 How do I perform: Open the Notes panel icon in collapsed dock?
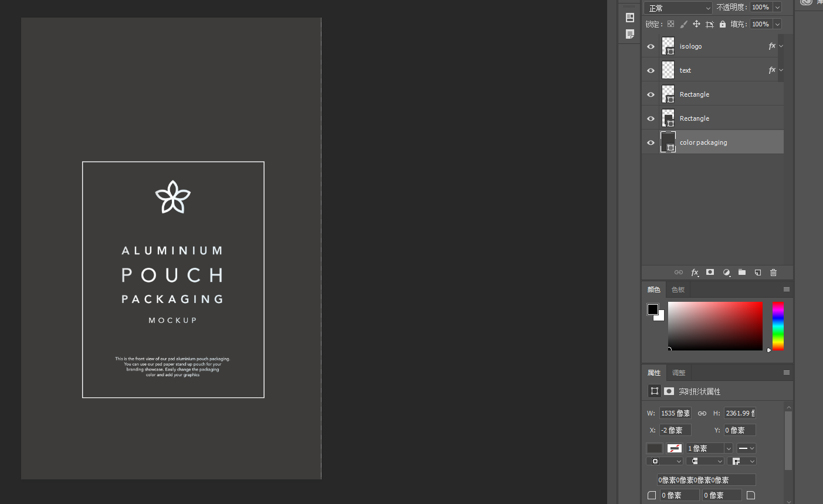[630, 34]
